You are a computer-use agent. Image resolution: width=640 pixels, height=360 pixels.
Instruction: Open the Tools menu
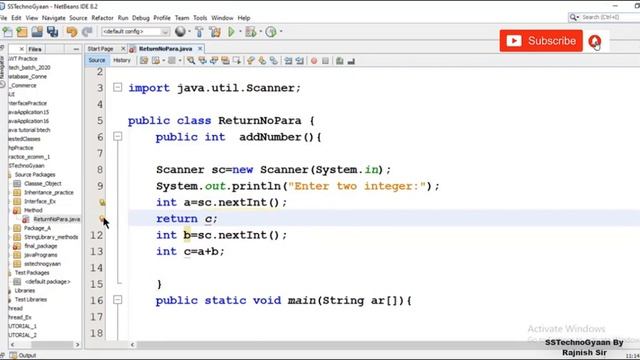click(200, 18)
